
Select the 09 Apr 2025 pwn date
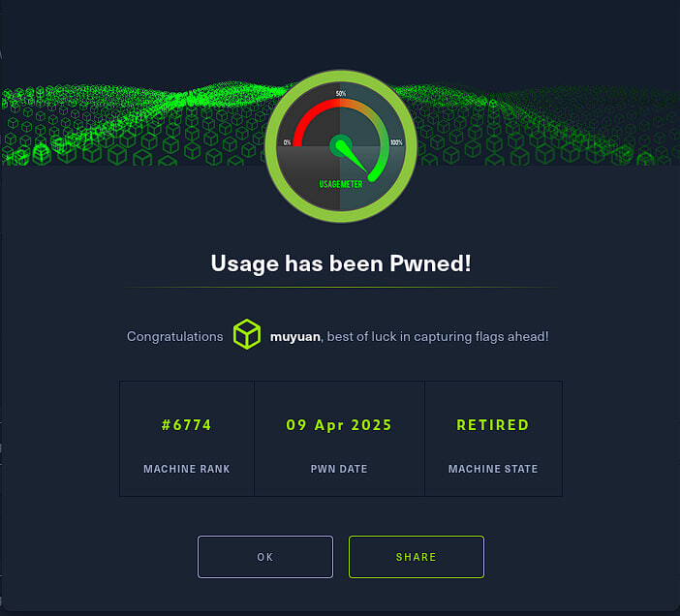click(339, 425)
